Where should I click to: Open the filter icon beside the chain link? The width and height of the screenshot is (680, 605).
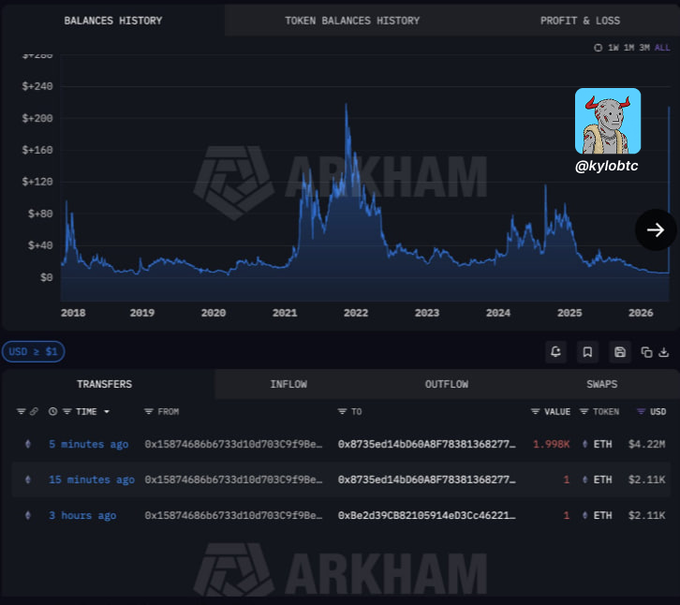(21, 411)
